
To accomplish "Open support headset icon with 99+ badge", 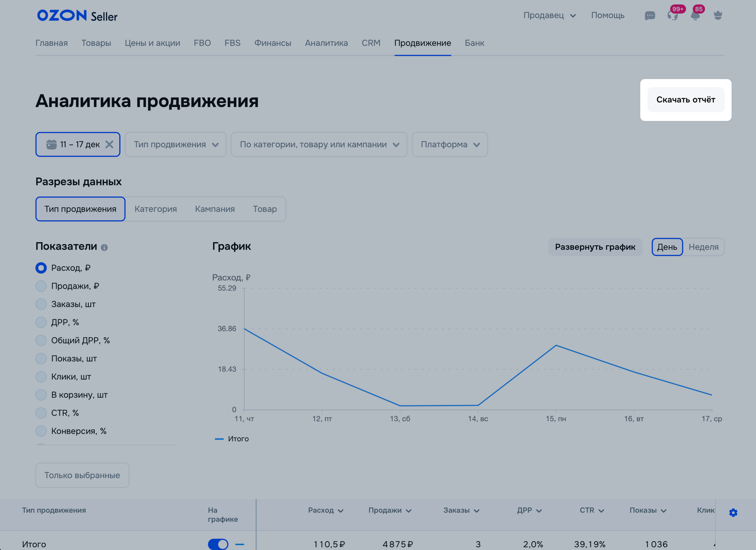I will tap(672, 16).
